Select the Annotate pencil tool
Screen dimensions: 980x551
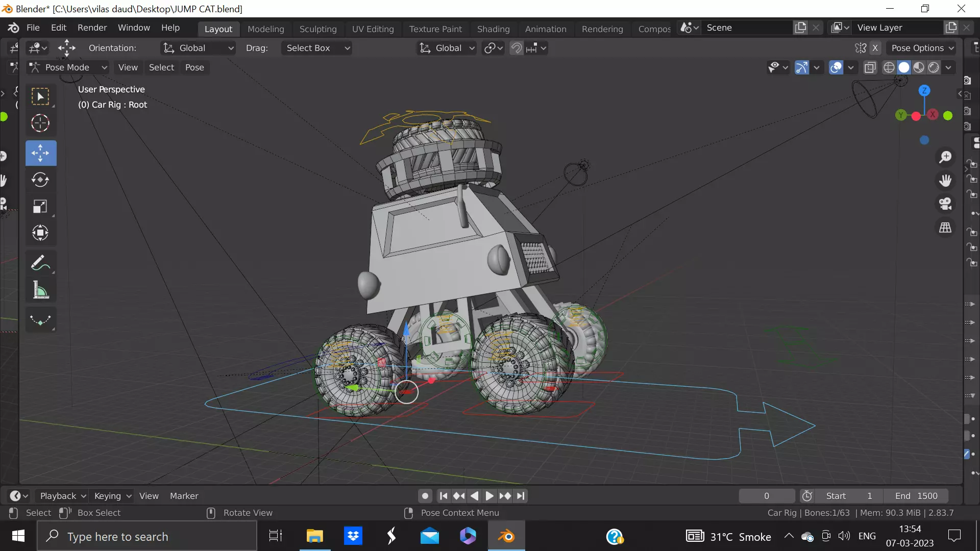pyautogui.click(x=40, y=263)
